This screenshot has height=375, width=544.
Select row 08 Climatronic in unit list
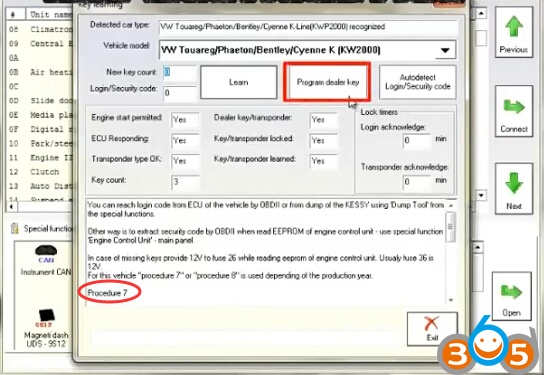coord(40,29)
